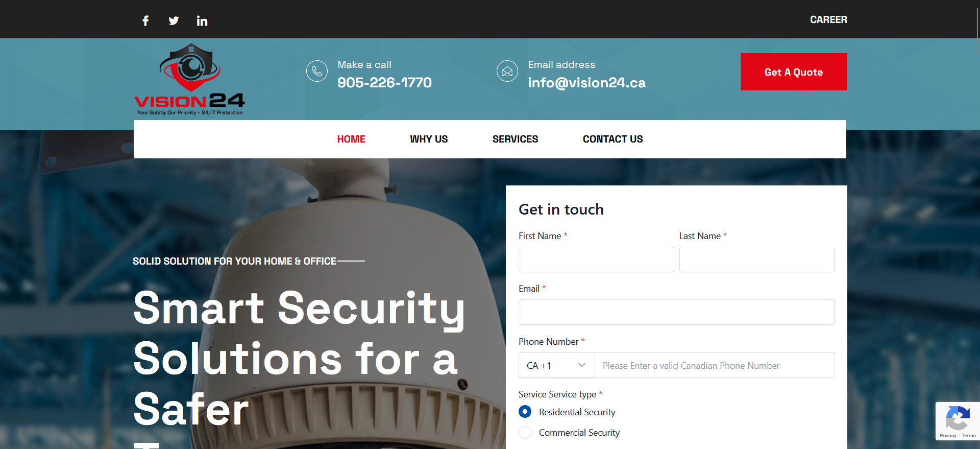Open the LinkedIn icon in top bar
Viewport: 980px width, 449px height.
click(202, 20)
